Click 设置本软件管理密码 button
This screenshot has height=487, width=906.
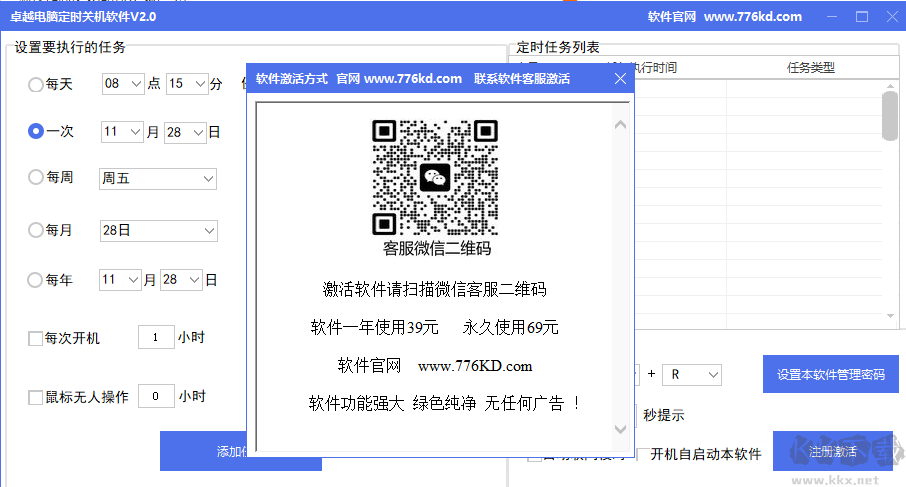pyautogui.click(x=830, y=374)
